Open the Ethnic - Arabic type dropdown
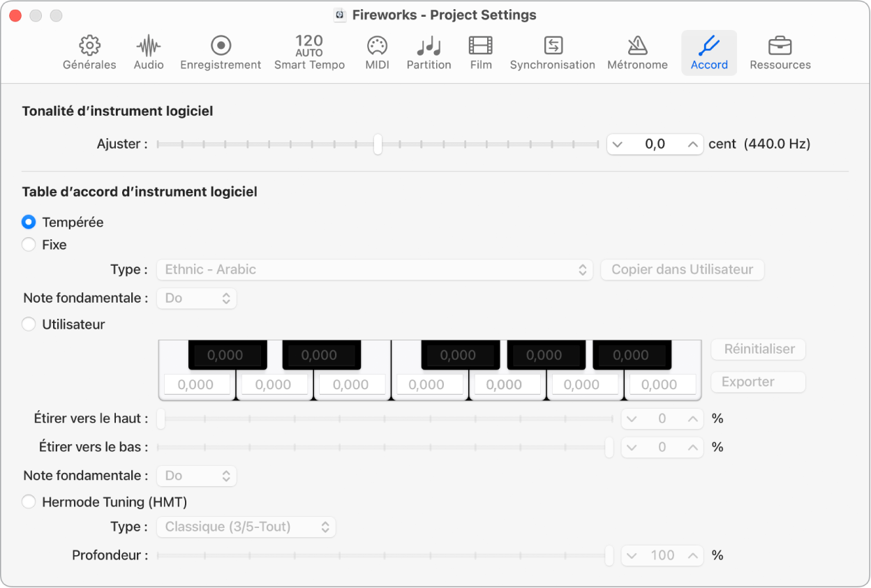871x588 pixels. pos(374,269)
